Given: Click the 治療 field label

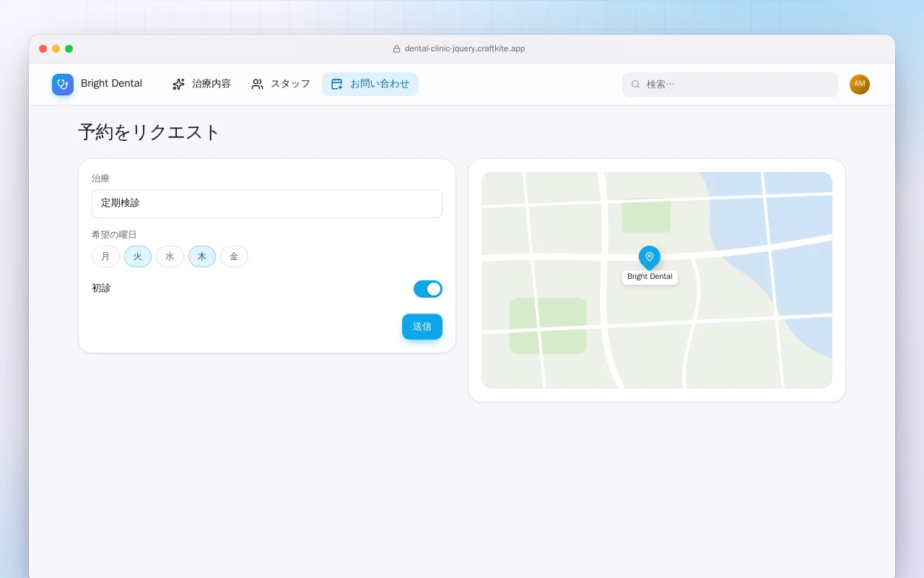Looking at the screenshot, I should point(100,178).
